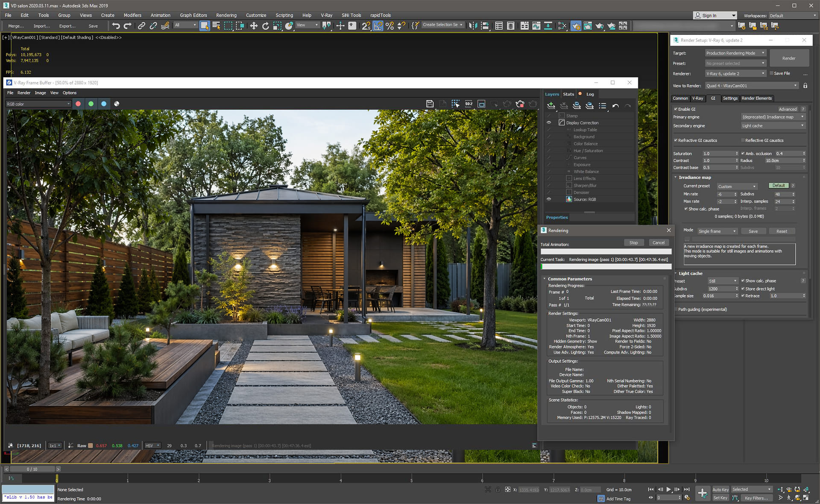
Task: Click the irradiance map Default button
Action: coord(779,186)
